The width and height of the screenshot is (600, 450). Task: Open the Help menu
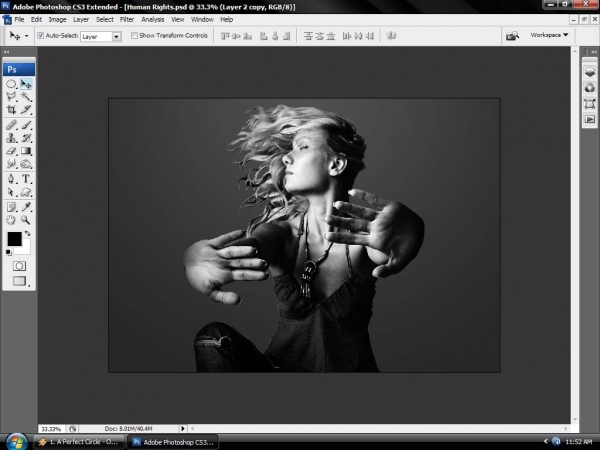coord(227,20)
